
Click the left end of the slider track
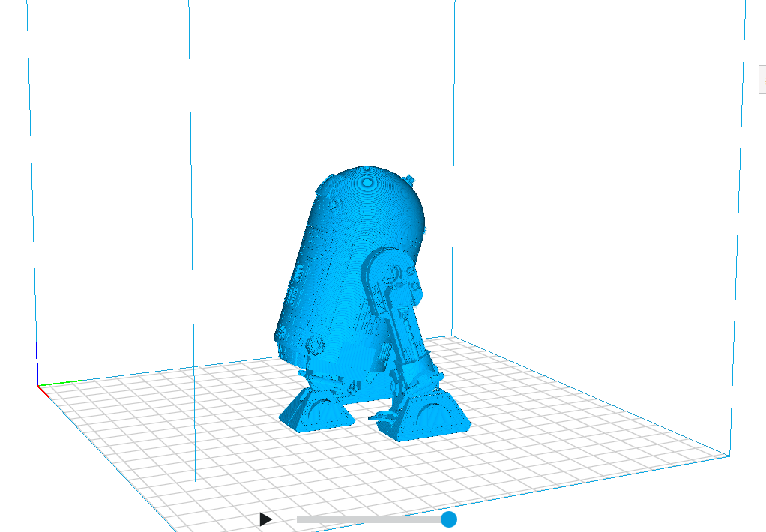pos(300,519)
